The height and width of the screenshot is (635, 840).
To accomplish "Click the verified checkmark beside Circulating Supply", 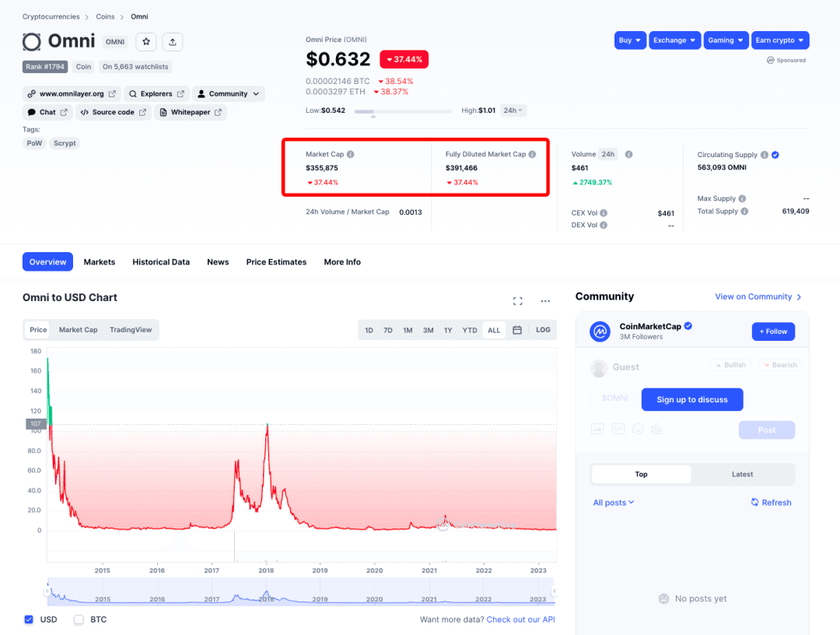I will (x=775, y=155).
